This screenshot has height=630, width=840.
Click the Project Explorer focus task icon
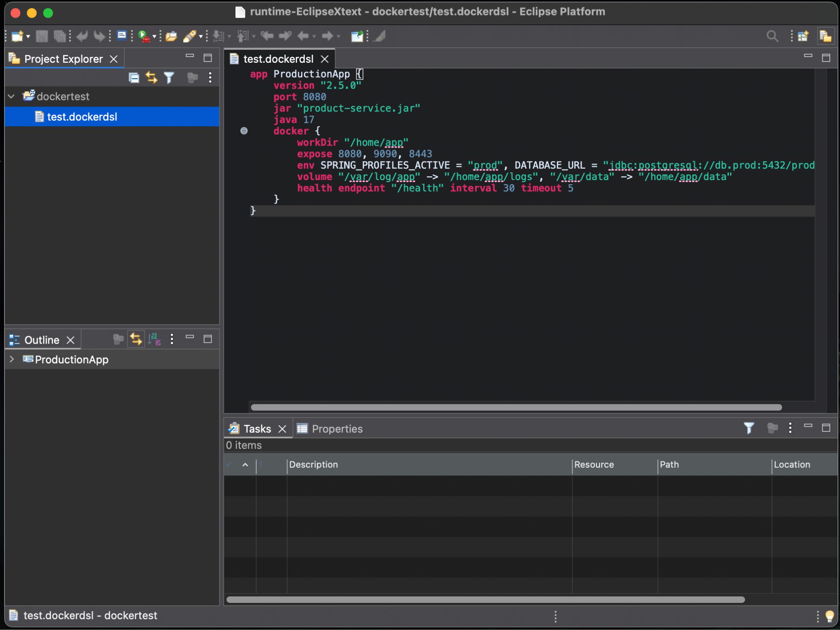tap(192, 78)
